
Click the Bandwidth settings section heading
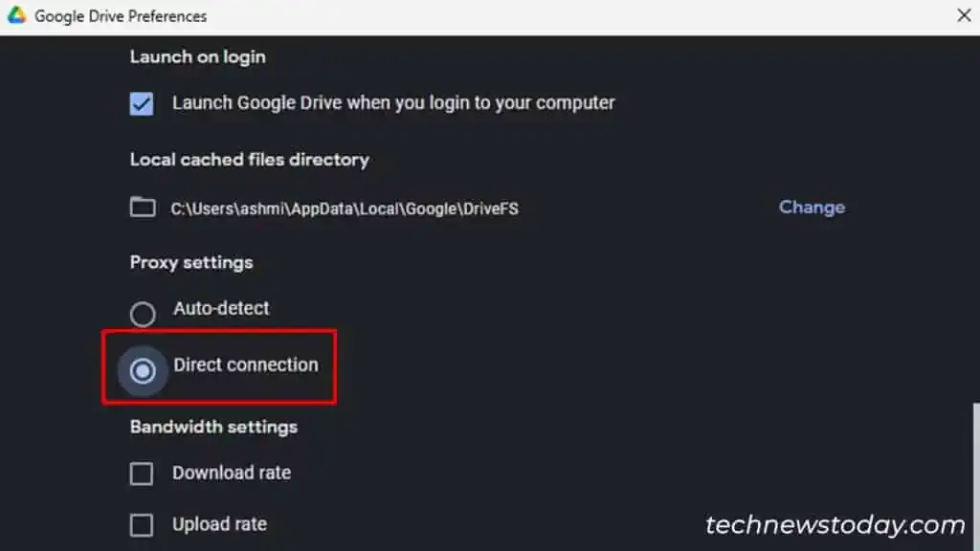click(212, 427)
